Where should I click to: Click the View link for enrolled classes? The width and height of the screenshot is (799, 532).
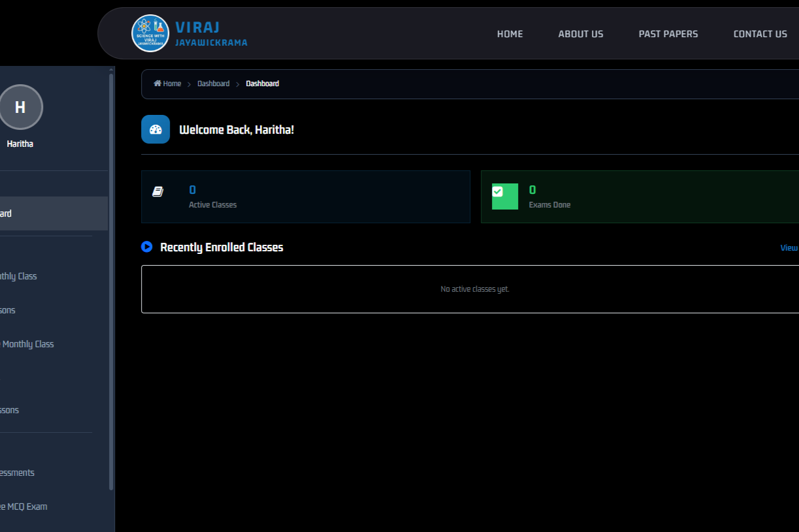tap(789, 248)
